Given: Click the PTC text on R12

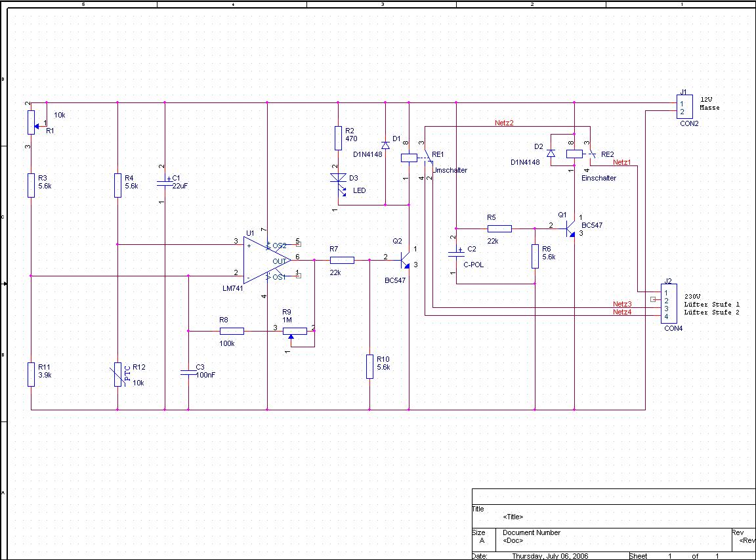Looking at the screenshot, I should pyautogui.click(x=128, y=374).
